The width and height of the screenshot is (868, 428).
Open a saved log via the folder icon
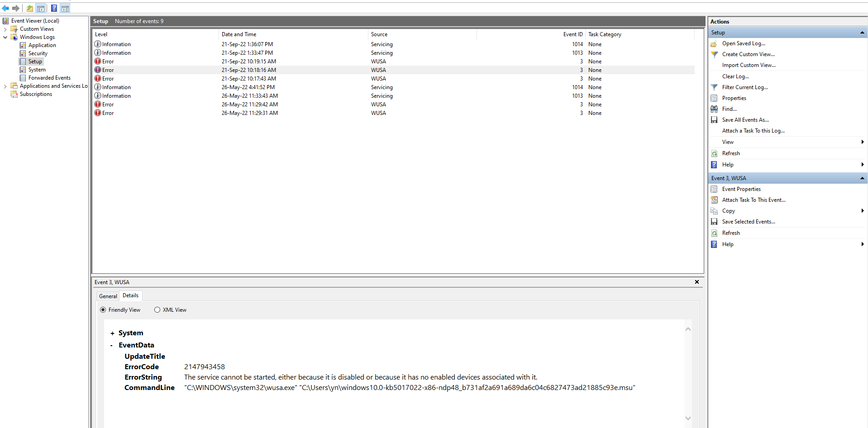tap(714, 43)
